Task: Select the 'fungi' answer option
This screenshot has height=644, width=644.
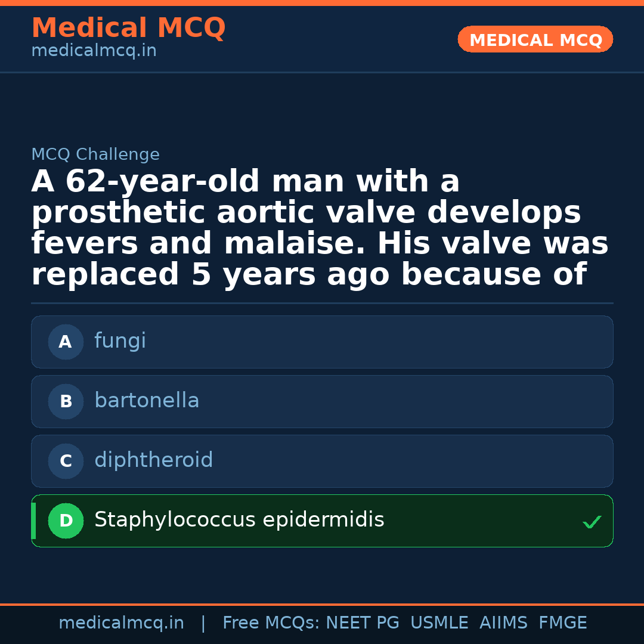Action: 322,342
